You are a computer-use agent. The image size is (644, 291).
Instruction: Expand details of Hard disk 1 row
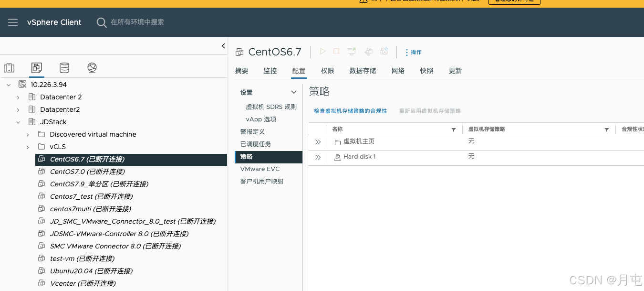tap(318, 157)
